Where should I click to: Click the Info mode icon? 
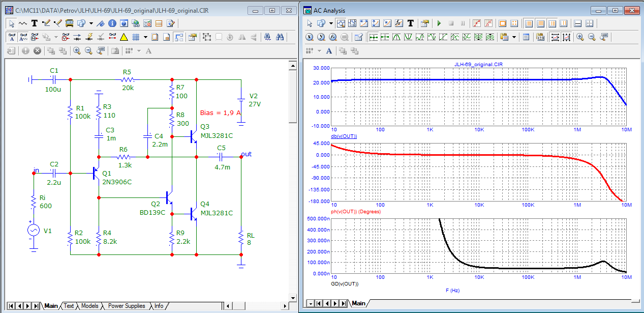coord(112,23)
